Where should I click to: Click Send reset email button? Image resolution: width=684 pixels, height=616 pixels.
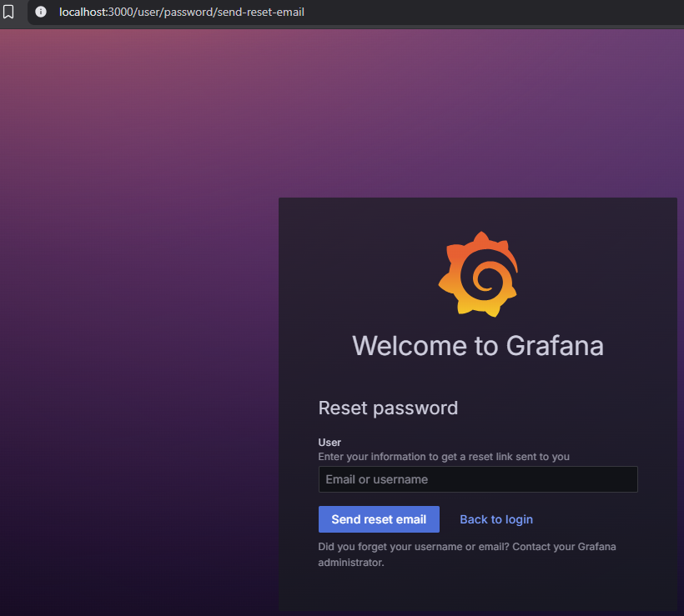tap(379, 519)
